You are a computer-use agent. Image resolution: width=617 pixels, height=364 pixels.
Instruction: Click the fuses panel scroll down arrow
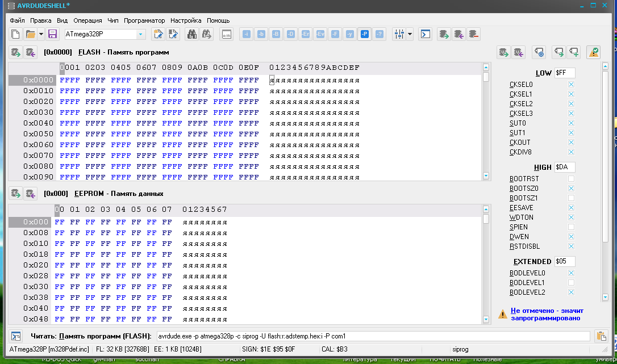[605, 298]
